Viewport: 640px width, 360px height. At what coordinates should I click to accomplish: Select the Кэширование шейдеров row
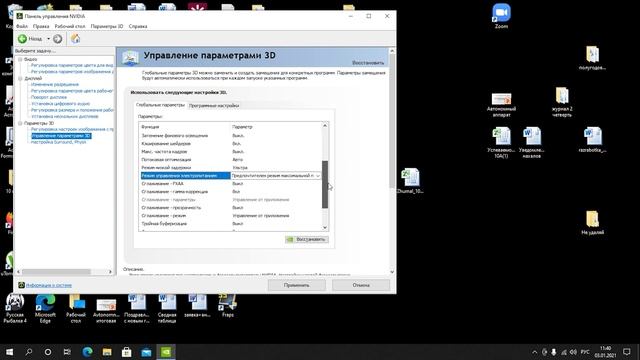point(230,144)
